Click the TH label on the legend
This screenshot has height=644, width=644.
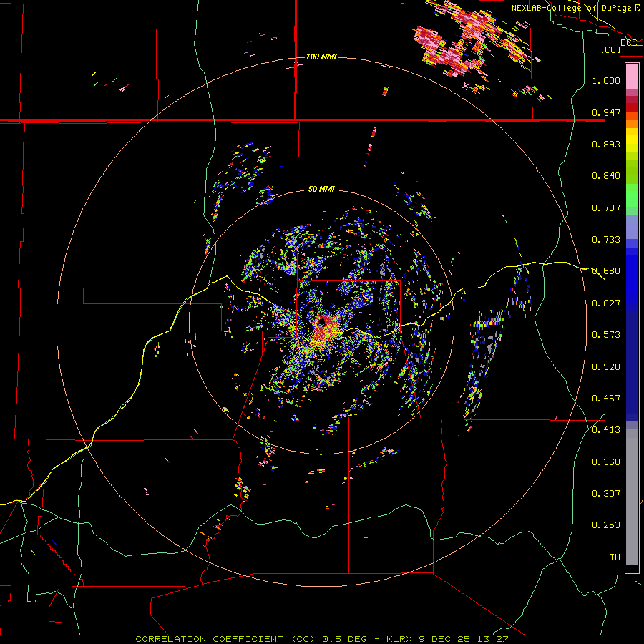click(x=615, y=557)
